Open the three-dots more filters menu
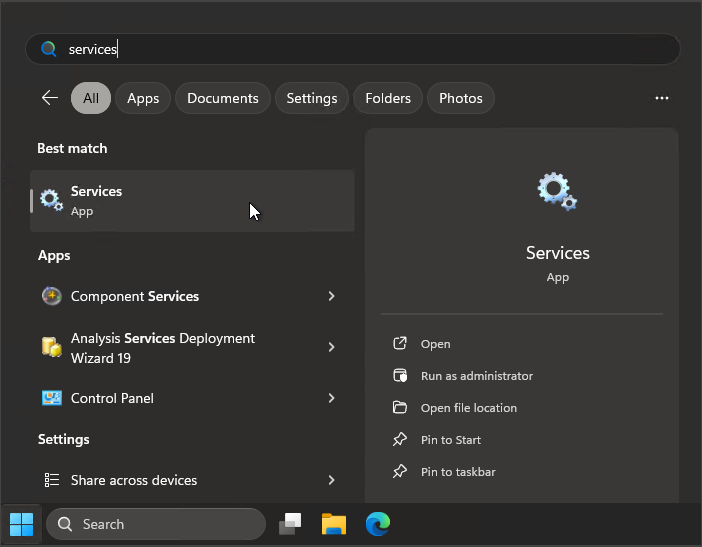Image resolution: width=702 pixels, height=547 pixels. (x=662, y=98)
